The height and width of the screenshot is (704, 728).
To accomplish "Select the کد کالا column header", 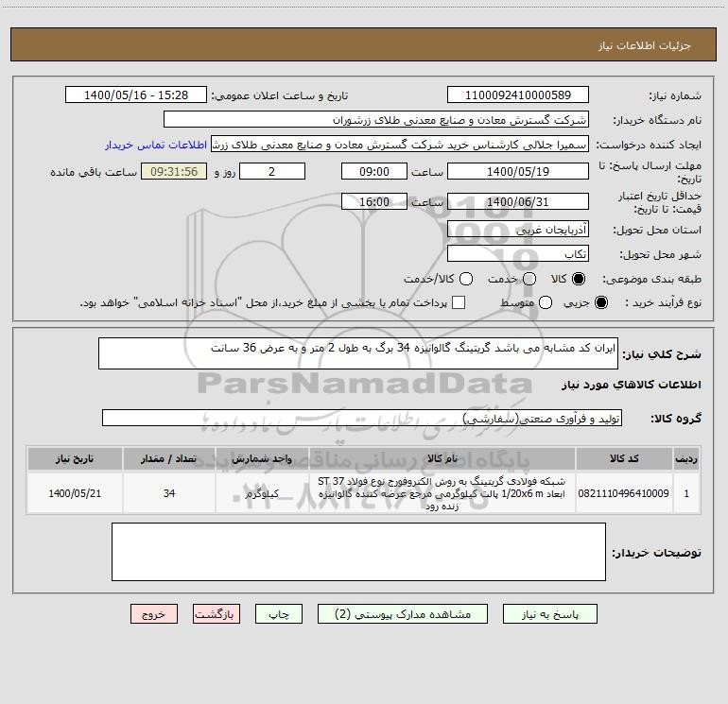I will [624, 458].
